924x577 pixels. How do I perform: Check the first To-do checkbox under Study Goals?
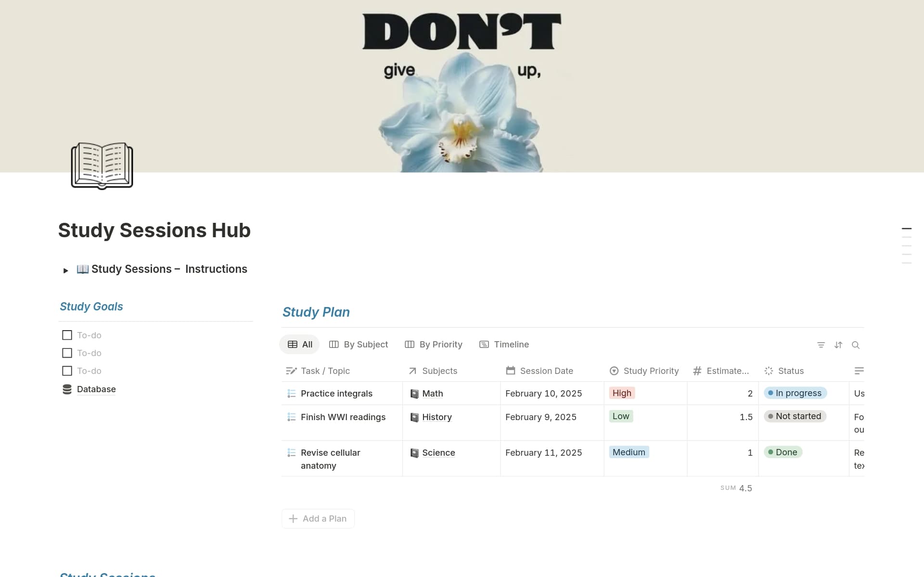(67, 335)
